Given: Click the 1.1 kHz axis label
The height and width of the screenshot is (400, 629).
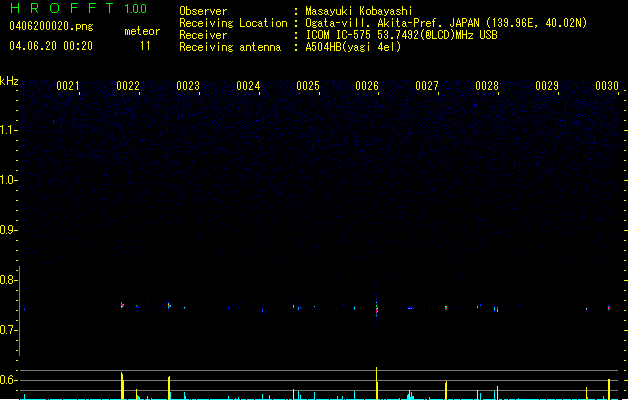Looking at the screenshot, I should point(9,130).
